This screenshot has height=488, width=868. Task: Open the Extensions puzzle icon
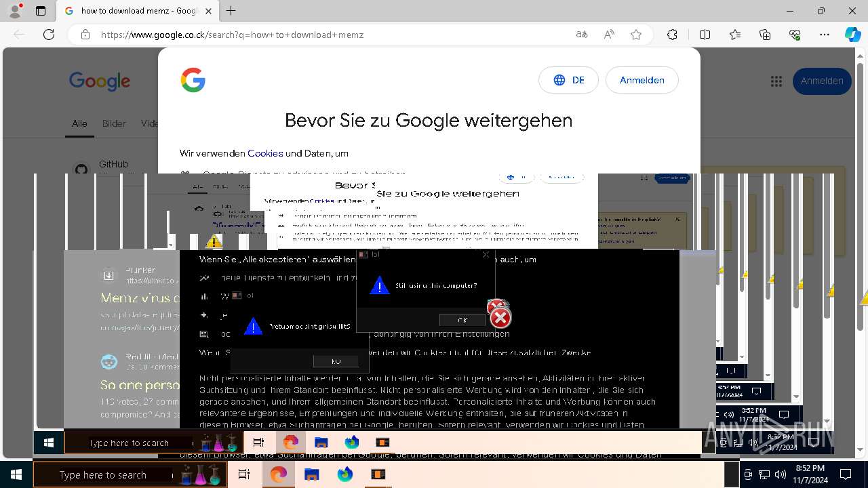[x=672, y=35]
